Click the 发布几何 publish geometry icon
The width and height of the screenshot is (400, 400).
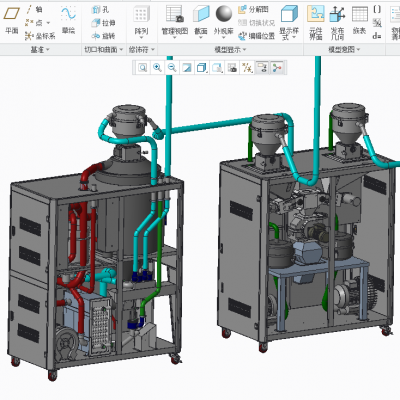(337, 23)
